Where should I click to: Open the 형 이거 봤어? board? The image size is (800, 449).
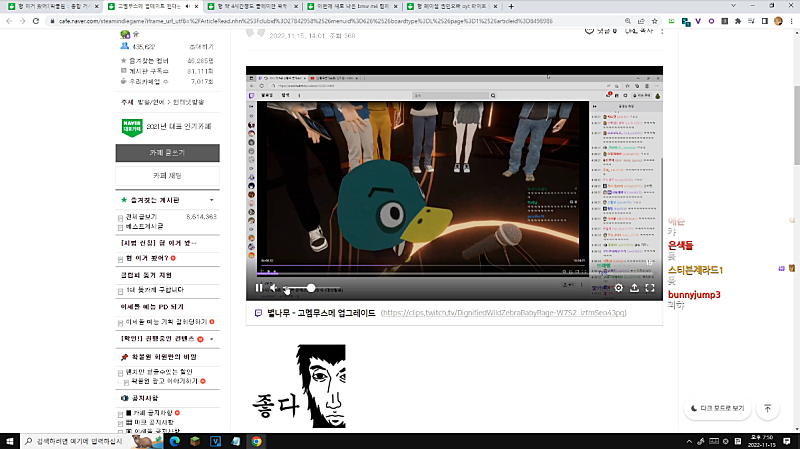click(147, 258)
